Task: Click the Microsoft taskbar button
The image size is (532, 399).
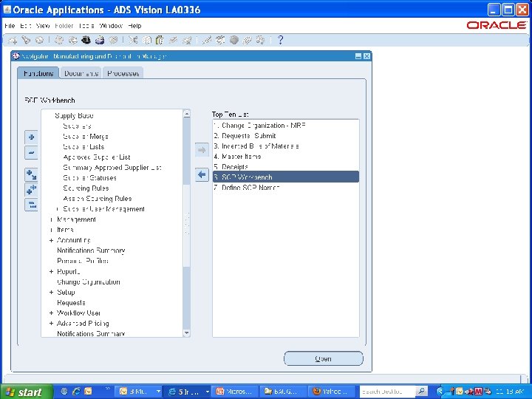Action: click(236, 392)
